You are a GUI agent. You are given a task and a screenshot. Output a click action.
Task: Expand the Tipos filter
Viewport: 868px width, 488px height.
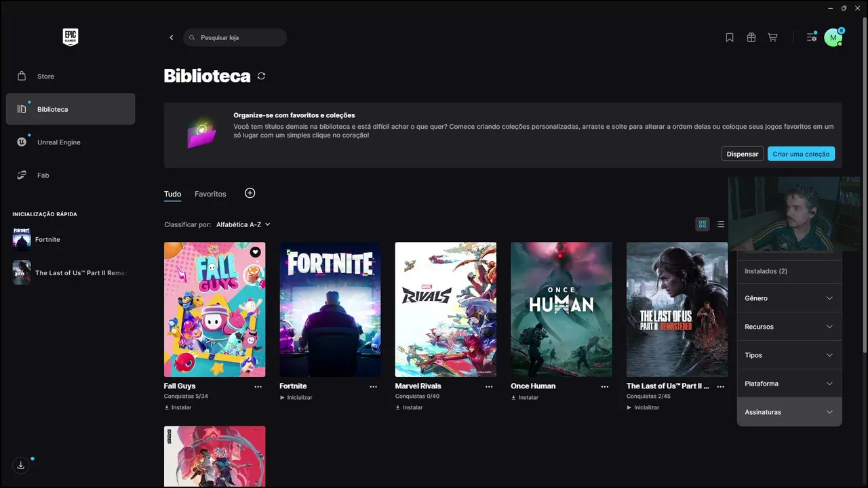[x=789, y=355]
